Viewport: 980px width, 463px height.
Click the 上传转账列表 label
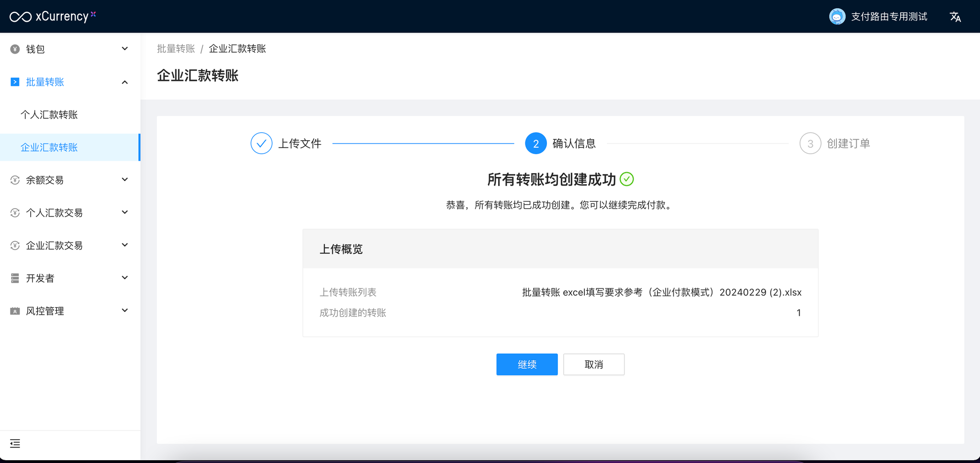[348, 292]
